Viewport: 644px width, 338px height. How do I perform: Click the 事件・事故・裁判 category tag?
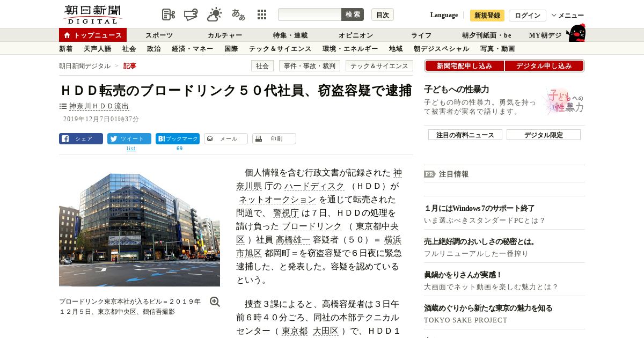tap(309, 66)
